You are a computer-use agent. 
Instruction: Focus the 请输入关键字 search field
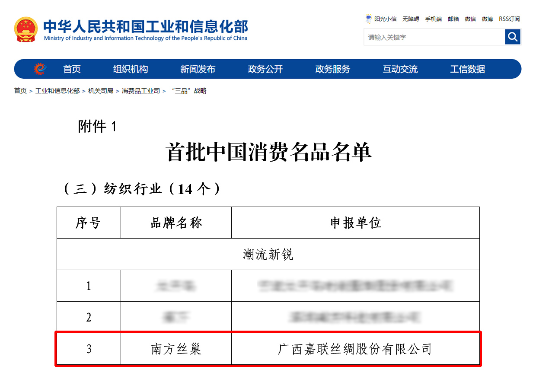pyautogui.click(x=434, y=37)
